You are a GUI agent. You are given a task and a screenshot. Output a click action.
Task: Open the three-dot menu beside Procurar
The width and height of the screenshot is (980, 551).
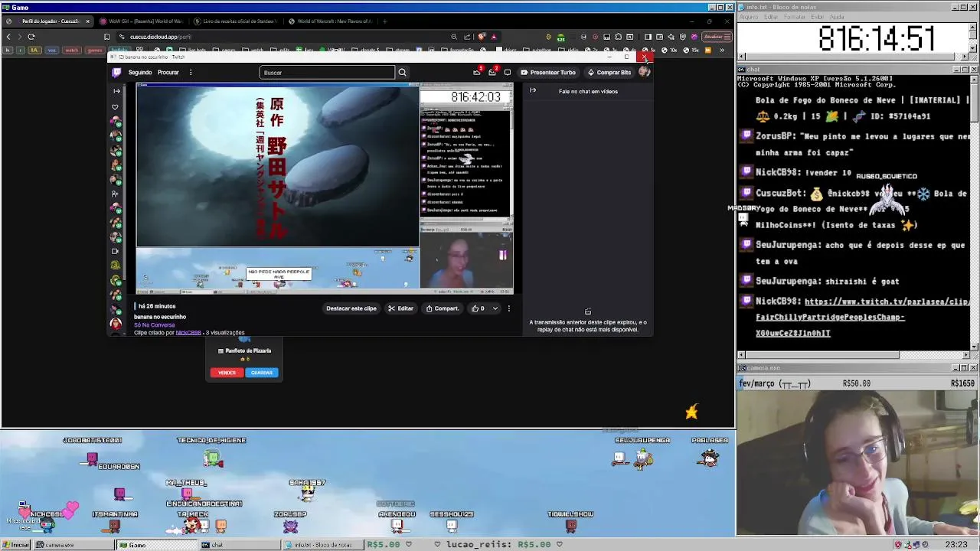click(191, 73)
